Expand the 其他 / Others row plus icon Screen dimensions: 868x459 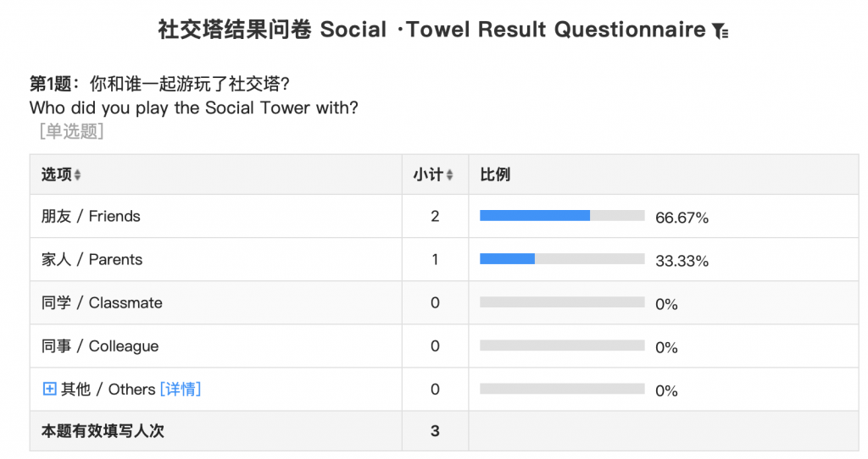tap(49, 389)
